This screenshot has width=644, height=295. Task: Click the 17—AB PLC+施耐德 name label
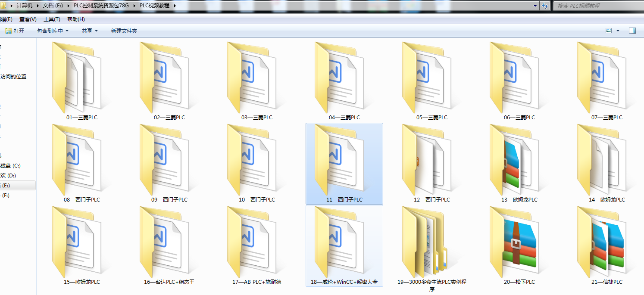(257, 282)
